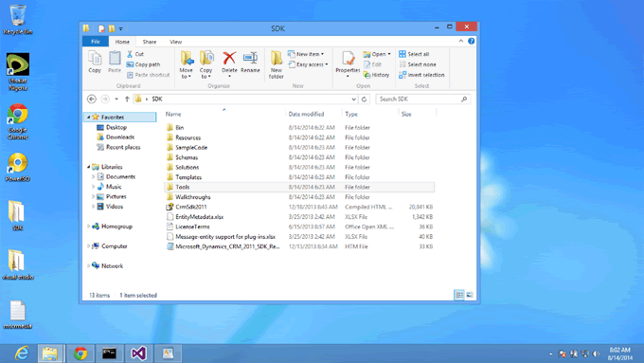
Task: Switch to the Home ribbon tab
Action: coord(122,42)
